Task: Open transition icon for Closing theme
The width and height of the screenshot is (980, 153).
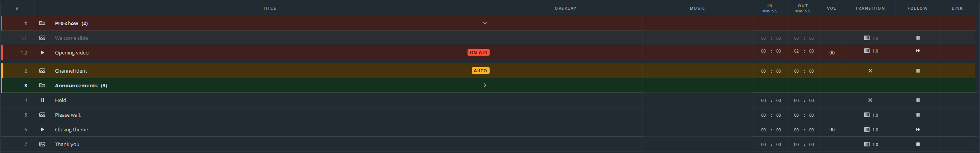Action: click(867, 129)
